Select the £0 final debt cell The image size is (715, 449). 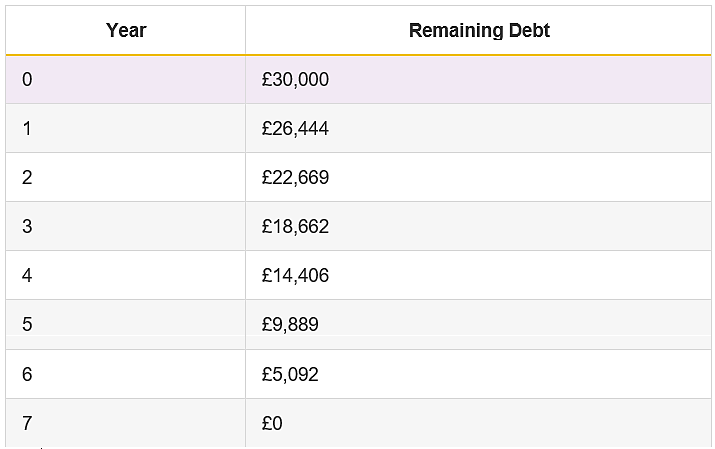(478, 423)
